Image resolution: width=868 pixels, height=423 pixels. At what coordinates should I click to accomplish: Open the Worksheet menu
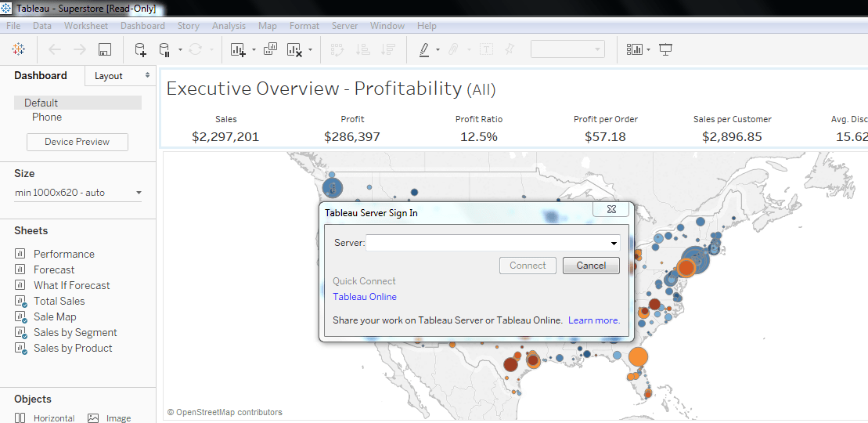coord(86,26)
